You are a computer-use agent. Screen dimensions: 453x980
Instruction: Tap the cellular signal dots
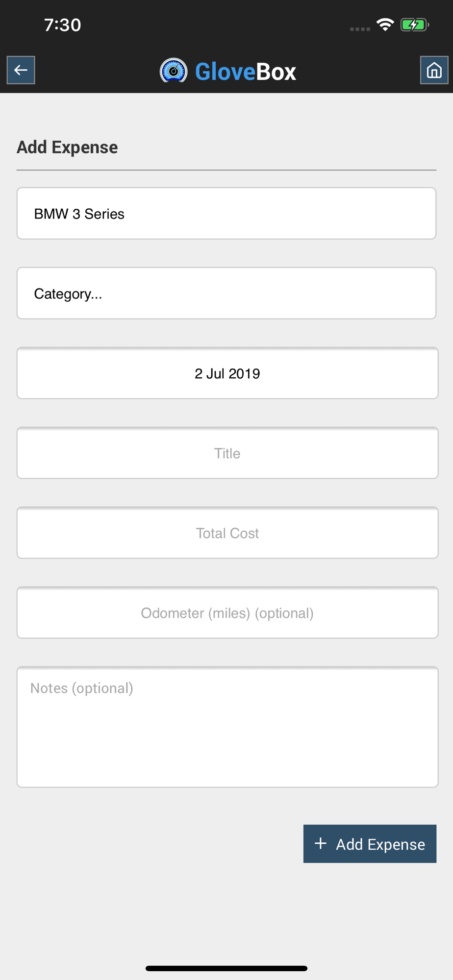[360, 29]
